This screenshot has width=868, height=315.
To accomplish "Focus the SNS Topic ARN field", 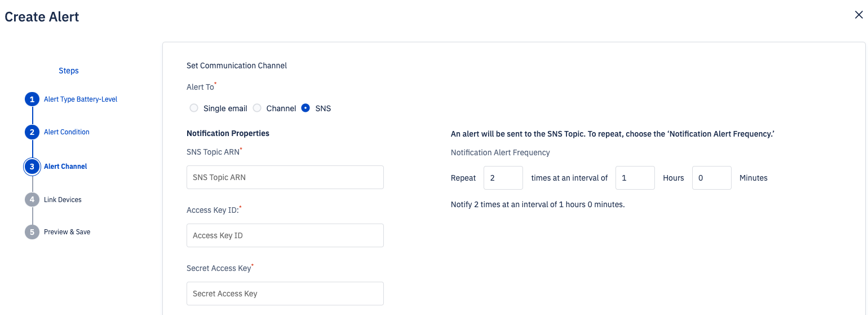I will (x=285, y=177).
